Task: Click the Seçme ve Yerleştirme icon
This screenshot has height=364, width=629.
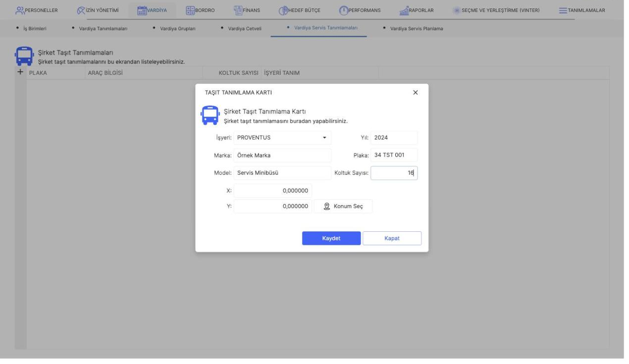Action: [x=456, y=10]
